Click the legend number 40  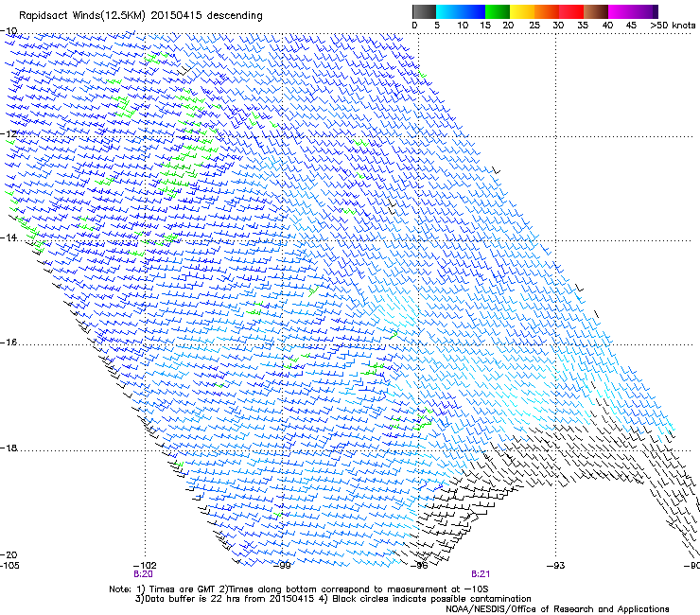(x=607, y=26)
